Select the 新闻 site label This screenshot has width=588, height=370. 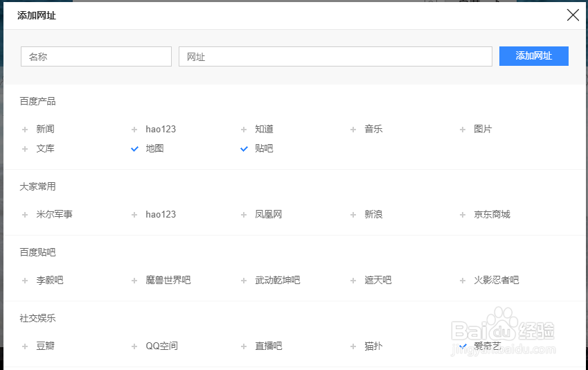46,129
